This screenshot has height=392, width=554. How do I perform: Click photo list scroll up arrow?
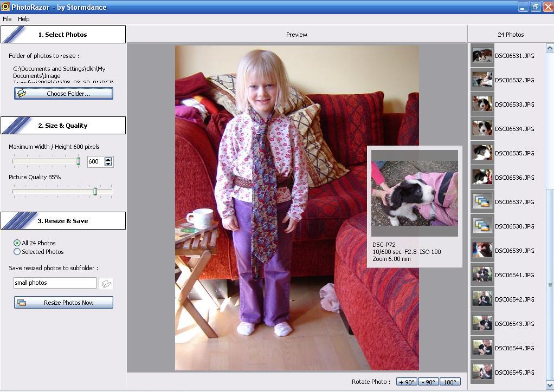[x=550, y=48]
